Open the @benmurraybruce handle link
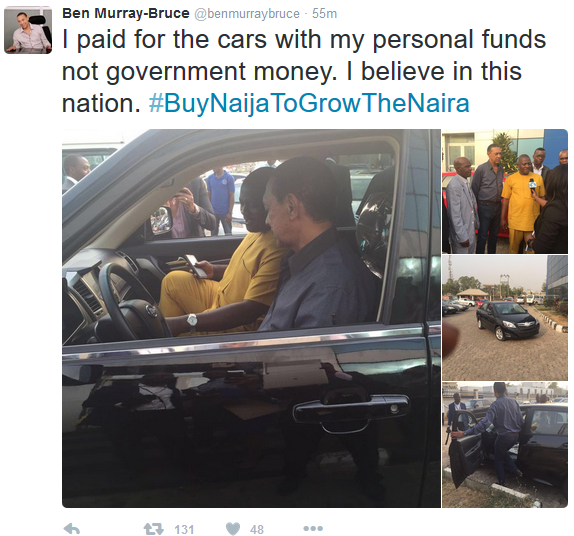The width and height of the screenshot is (574, 536). tap(246, 14)
